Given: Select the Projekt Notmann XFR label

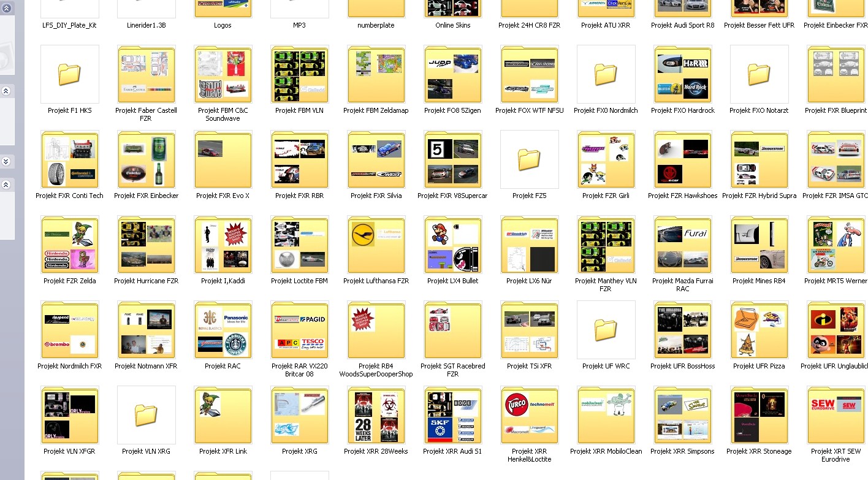Looking at the screenshot, I should point(147,367).
